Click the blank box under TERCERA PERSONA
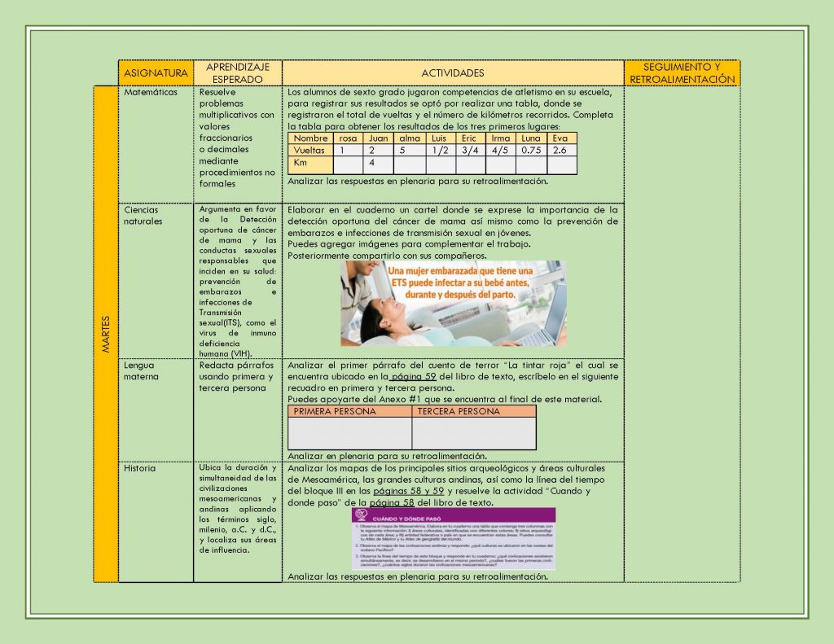 [474, 433]
